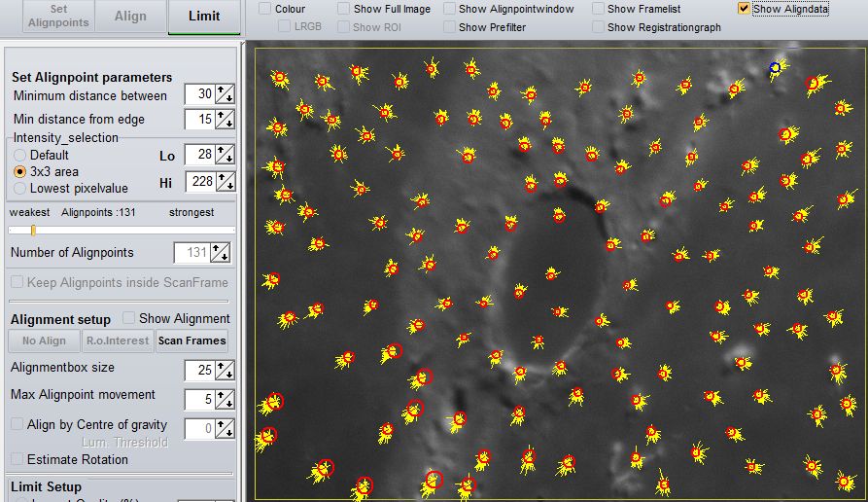The image size is (868, 502).
Task: Enable the Show Alignment checkbox
Action: pyautogui.click(x=128, y=318)
